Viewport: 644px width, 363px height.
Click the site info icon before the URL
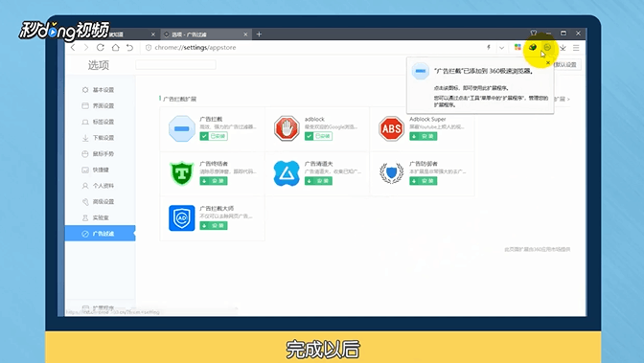click(149, 48)
